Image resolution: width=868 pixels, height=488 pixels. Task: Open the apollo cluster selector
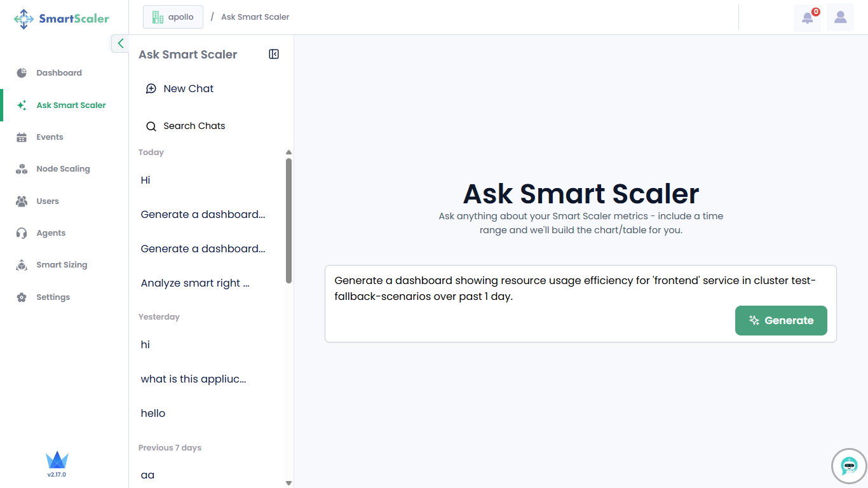pyautogui.click(x=173, y=17)
